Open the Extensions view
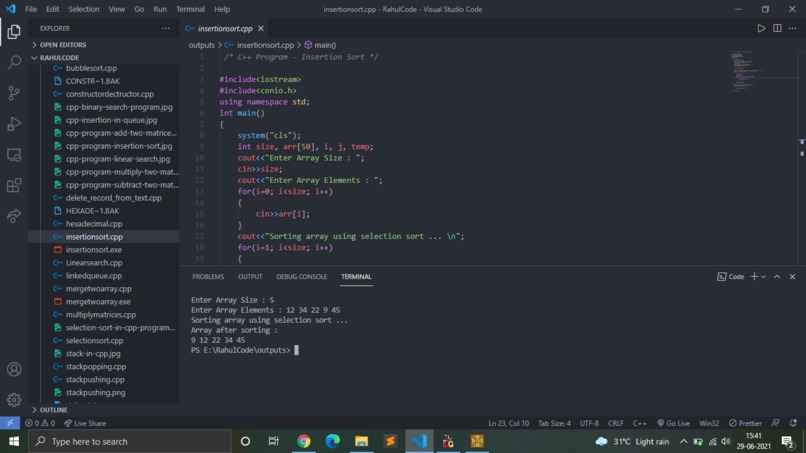This screenshot has height=453, width=806. coord(14,185)
